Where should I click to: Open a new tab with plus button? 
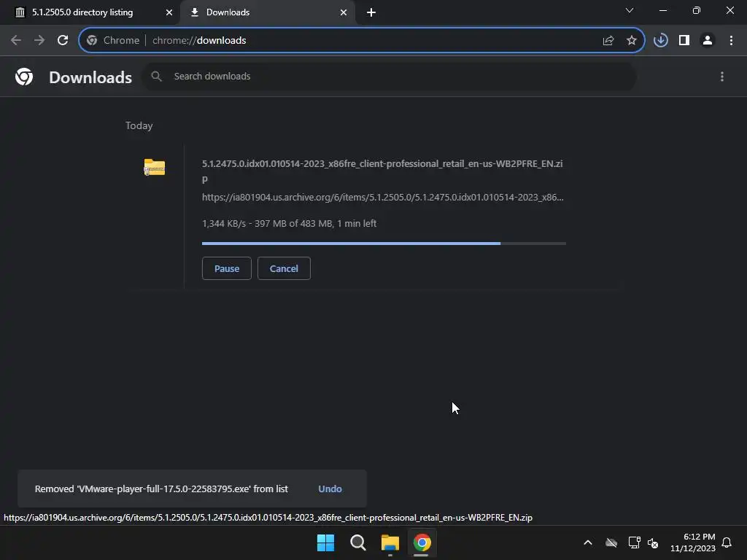[x=371, y=12]
